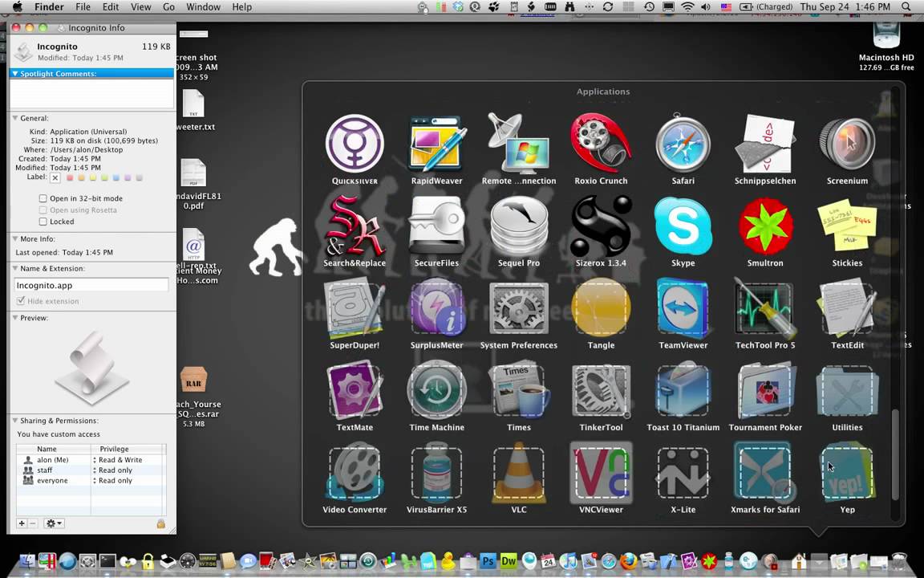Viewport: 924px width, 578px height.
Task: Select the green label color
Action: [x=104, y=177]
